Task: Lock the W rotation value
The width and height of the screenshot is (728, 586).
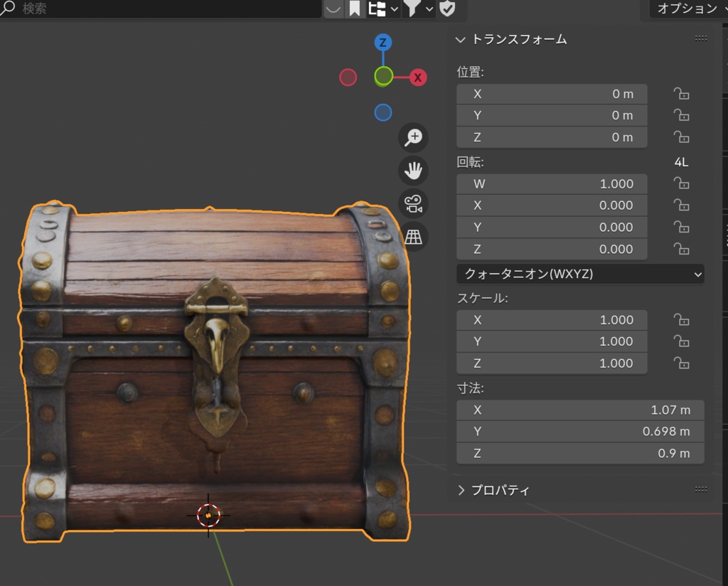Action: [x=681, y=183]
